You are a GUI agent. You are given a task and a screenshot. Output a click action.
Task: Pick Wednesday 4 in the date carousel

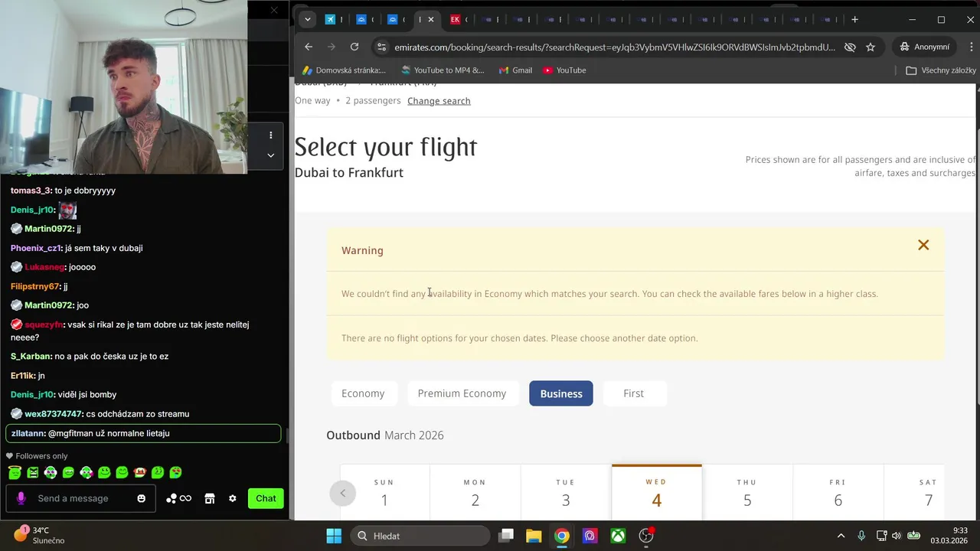(656, 493)
